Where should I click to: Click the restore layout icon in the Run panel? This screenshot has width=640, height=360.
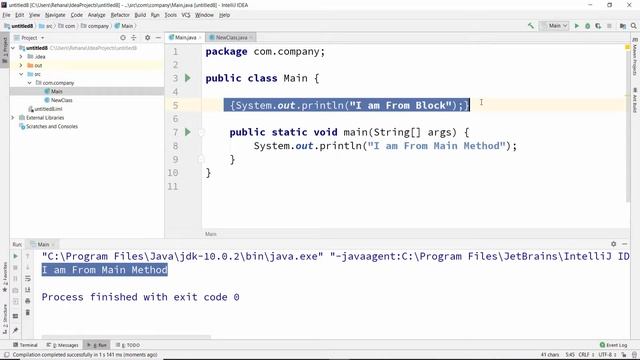(16, 316)
